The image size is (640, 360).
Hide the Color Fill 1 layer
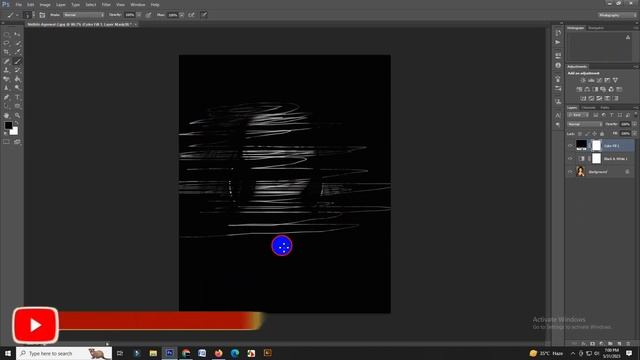570,146
